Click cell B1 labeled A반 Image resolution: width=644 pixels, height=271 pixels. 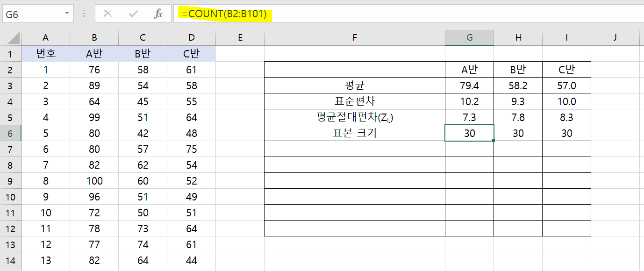coord(94,54)
